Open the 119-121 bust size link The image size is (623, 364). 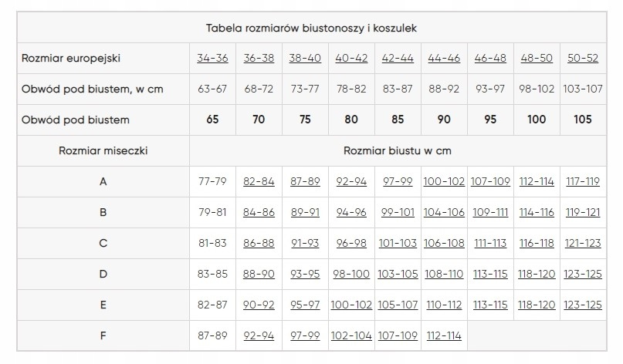click(583, 213)
